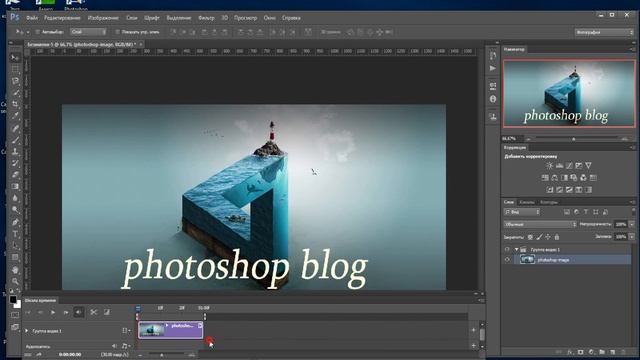640x360 pixels.
Task: Click the purple video clip in timeline
Action: 171,330
